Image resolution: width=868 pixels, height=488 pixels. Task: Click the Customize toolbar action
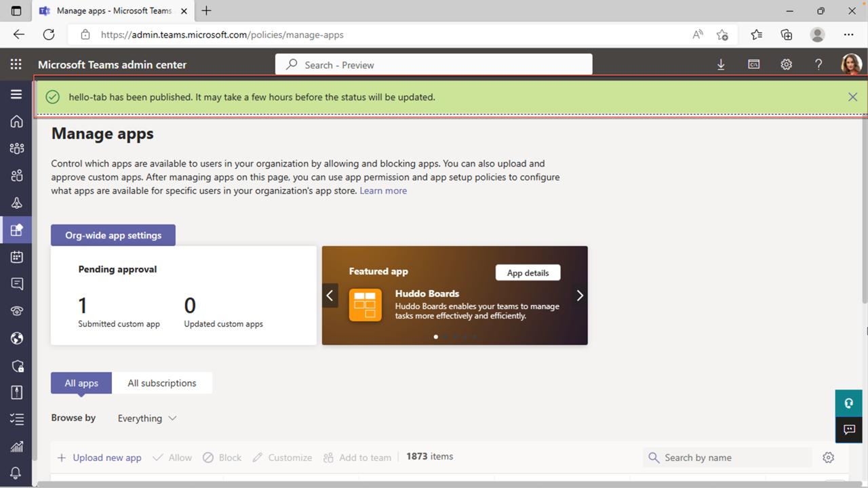[x=282, y=457]
